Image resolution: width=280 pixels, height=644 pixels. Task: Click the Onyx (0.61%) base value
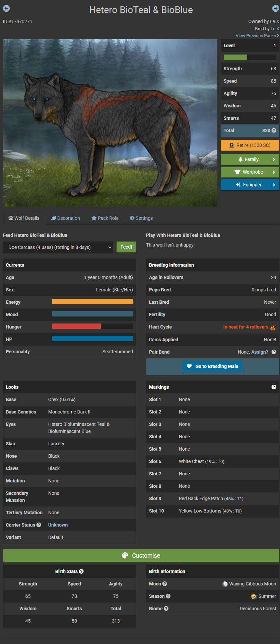click(62, 399)
